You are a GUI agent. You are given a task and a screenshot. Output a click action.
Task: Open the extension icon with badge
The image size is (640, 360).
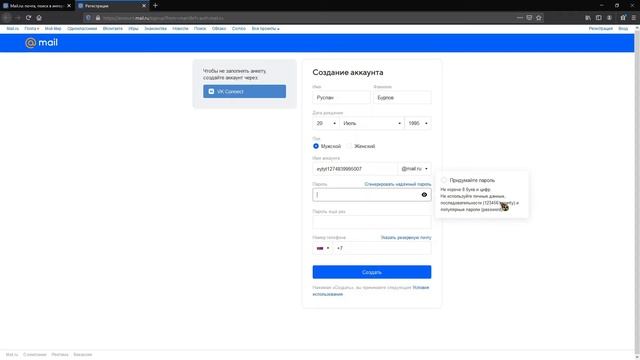coord(623,18)
